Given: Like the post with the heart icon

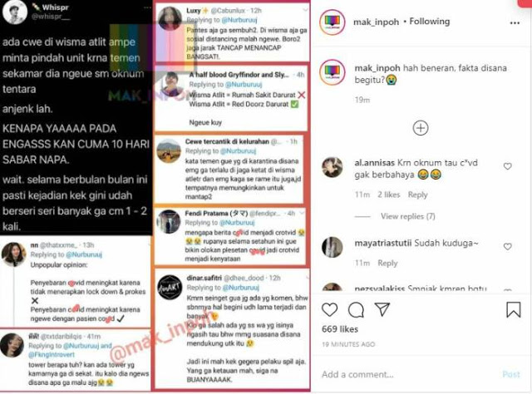Looking at the screenshot, I should 329,309.
